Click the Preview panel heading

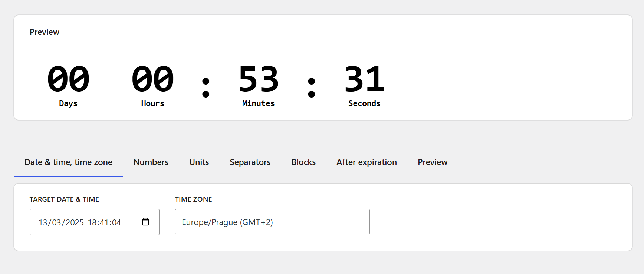point(45,32)
